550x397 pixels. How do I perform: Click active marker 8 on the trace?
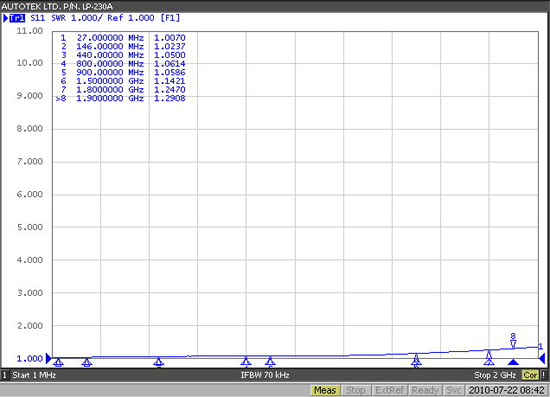tap(513, 341)
